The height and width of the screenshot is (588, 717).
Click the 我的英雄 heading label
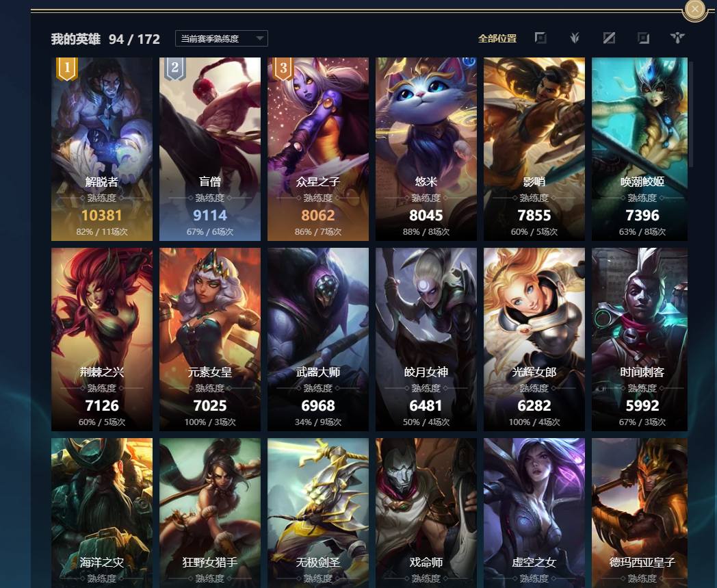[x=76, y=39]
